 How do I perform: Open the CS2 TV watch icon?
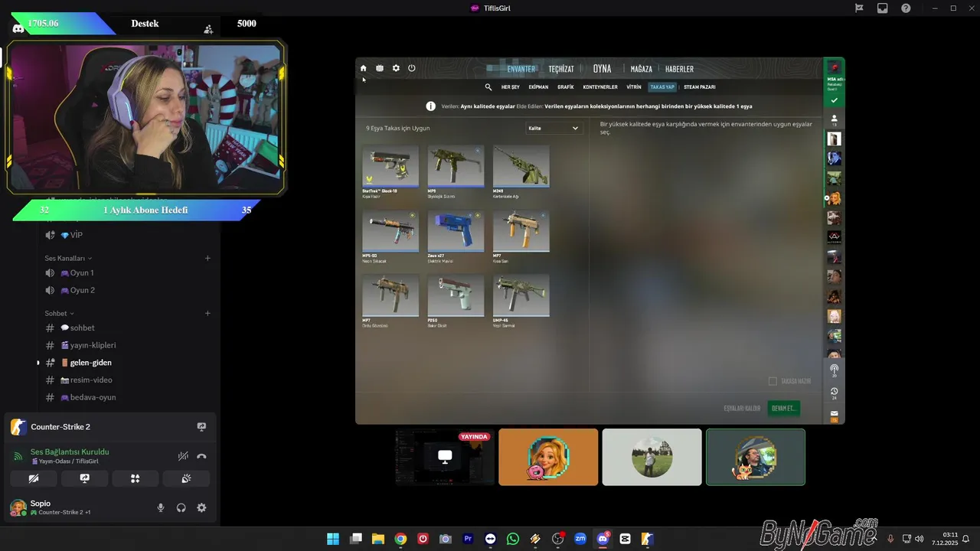click(380, 68)
